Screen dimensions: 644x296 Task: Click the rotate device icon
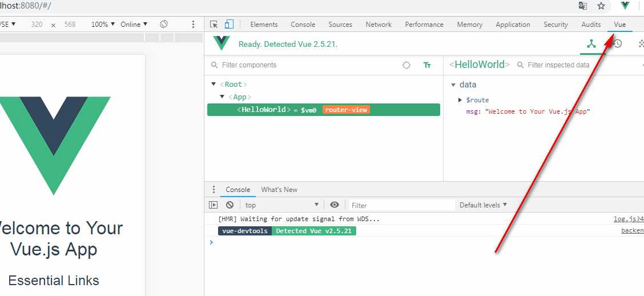coord(164,24)
